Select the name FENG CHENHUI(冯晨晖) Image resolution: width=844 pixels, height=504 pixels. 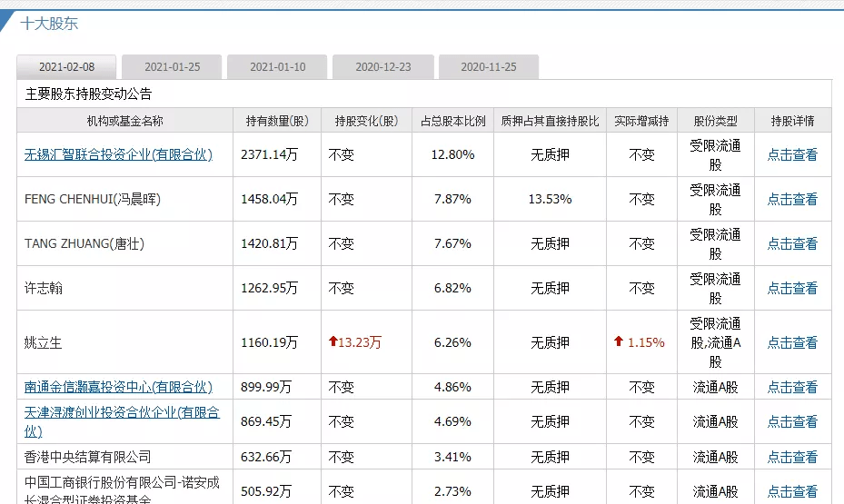click(93, 200)
